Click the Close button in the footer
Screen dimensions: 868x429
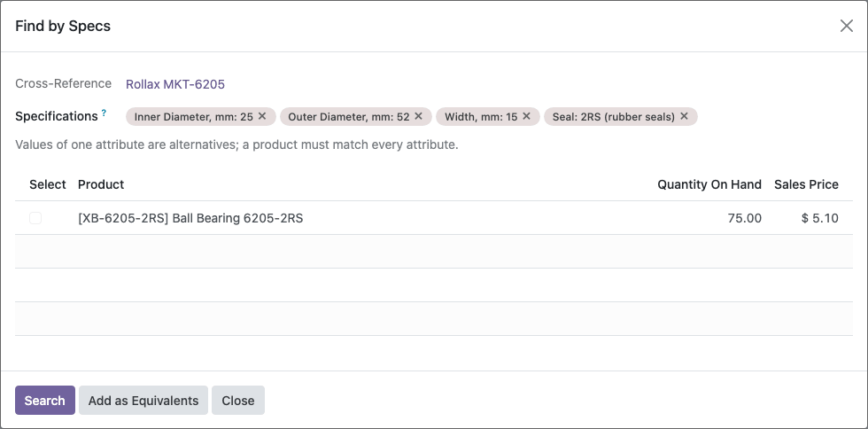(238, 400)
